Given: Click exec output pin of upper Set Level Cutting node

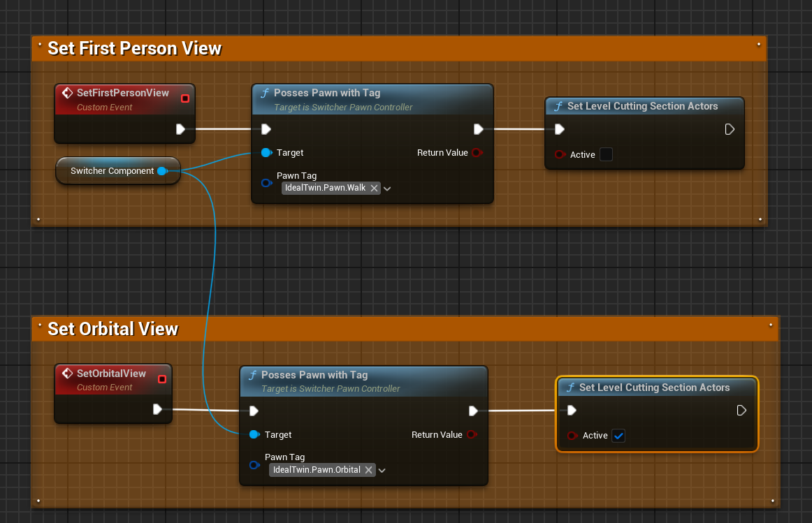Looking at the screenshot, I should 729,129.
